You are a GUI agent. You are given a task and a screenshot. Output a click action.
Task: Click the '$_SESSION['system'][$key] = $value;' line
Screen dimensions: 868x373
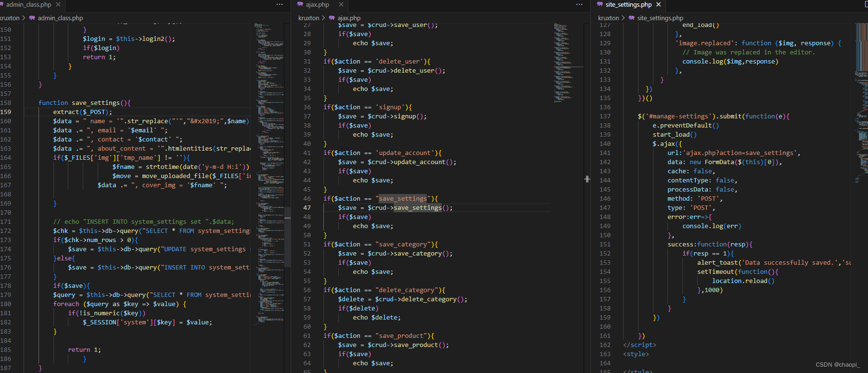[147, 322]
